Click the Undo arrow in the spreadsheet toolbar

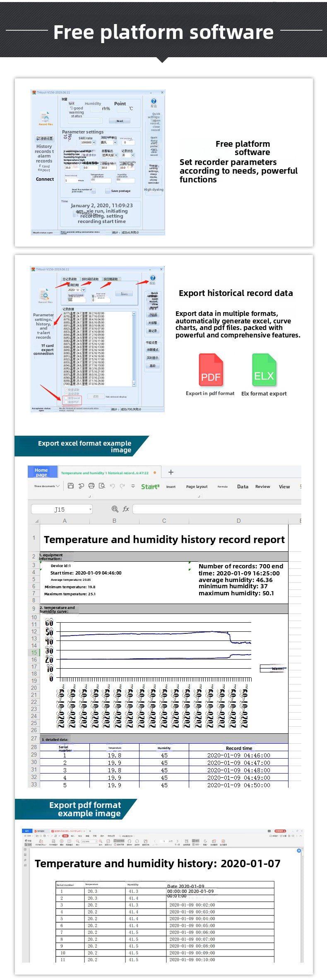112,486
